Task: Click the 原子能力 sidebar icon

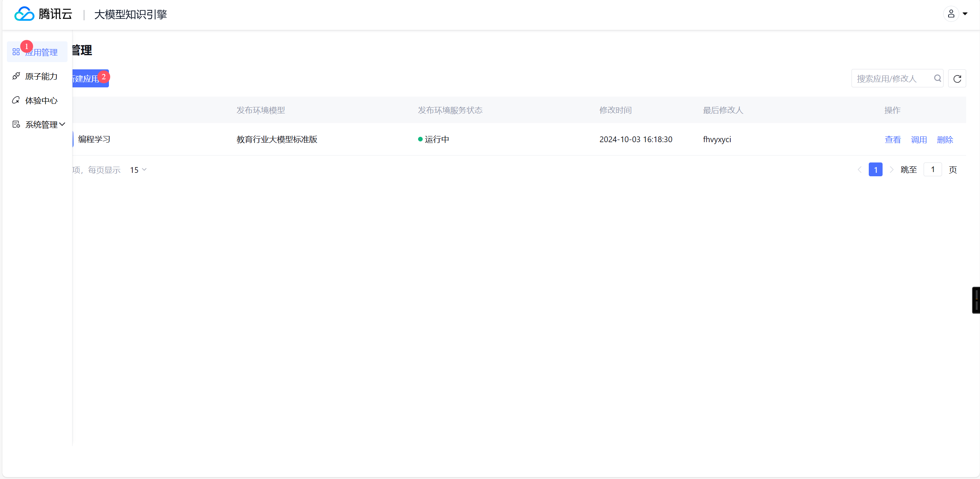Action: click(x=16, y=76)
